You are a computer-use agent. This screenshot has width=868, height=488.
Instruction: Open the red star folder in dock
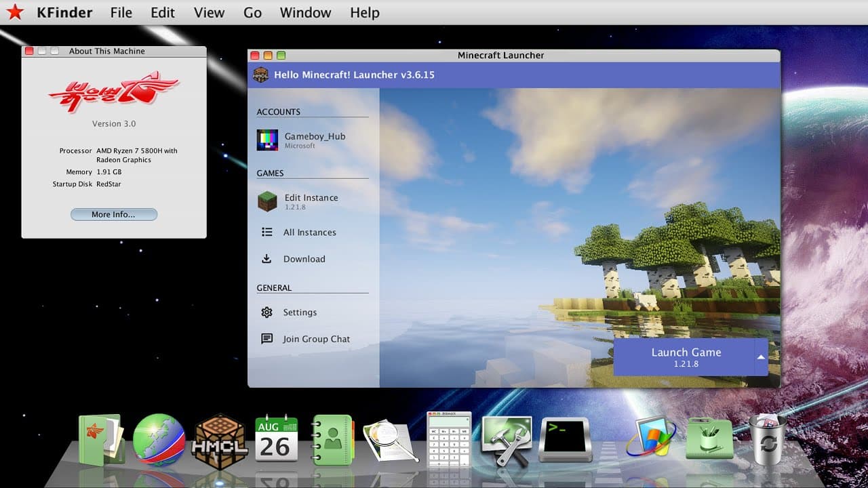coord(101,440)
